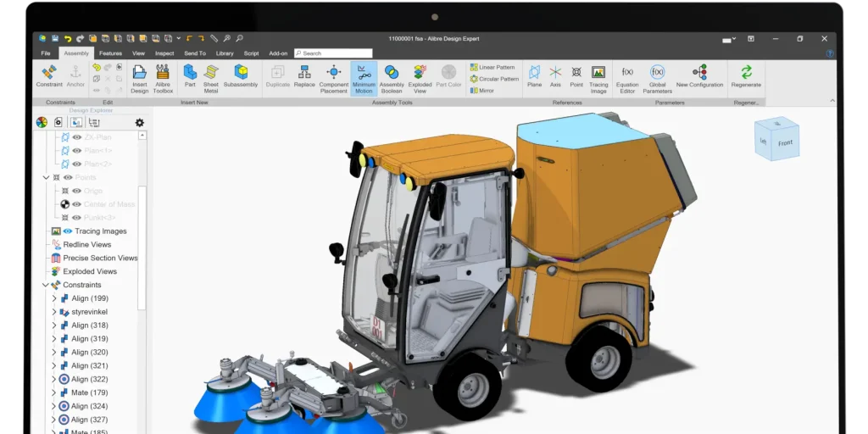Click the ribbon Search field
Image resolution: width=868 pixels, height=434 pixels.
(x=335, y=53)
